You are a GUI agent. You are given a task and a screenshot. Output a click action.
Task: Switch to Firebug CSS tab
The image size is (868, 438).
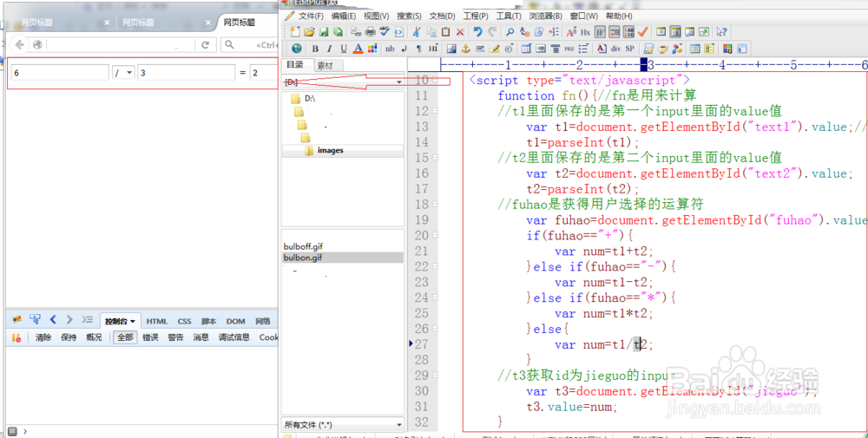click(184, 321)
